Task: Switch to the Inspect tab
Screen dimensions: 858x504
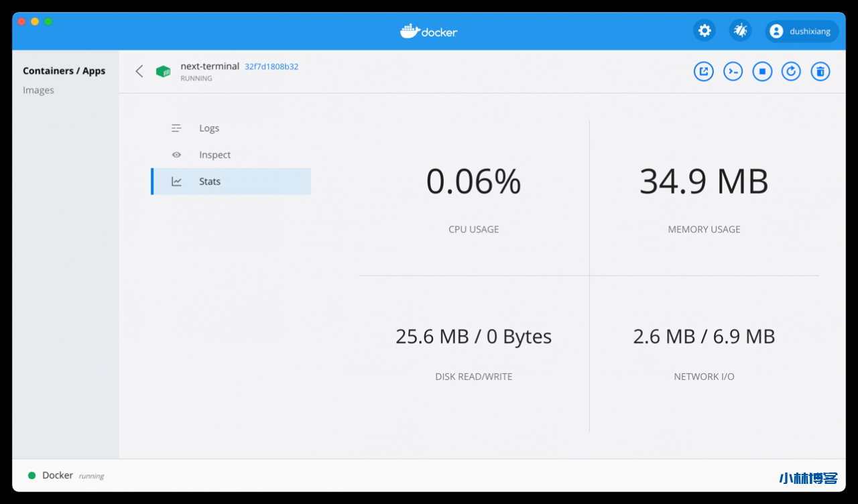Action: tap(214, 155)
